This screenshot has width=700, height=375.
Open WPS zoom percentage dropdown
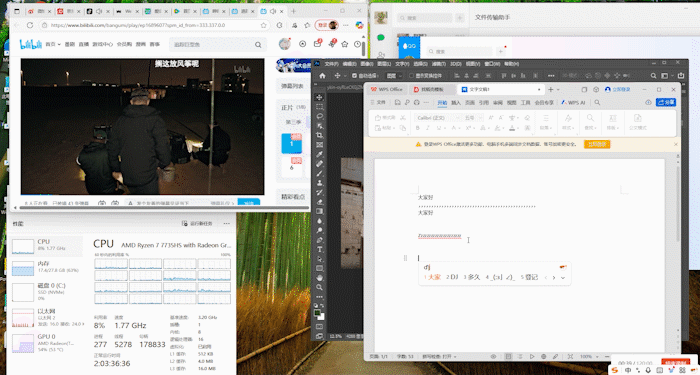point(589,357)
